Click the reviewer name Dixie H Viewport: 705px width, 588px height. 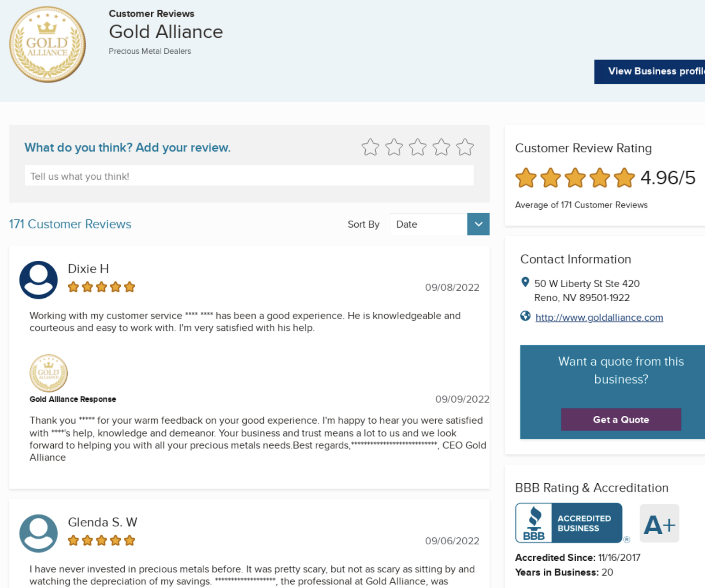pyautogui.click(x=88, y=269)
